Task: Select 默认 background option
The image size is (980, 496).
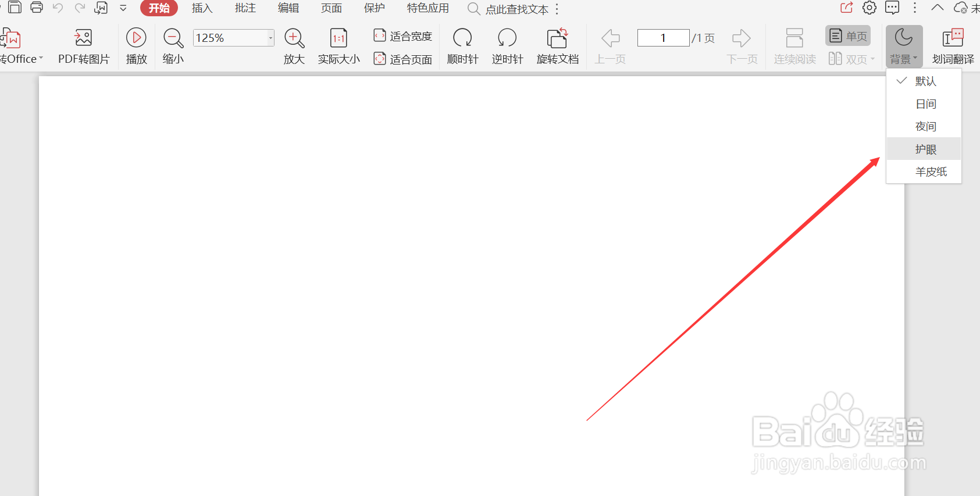Action: coord(924,81)
